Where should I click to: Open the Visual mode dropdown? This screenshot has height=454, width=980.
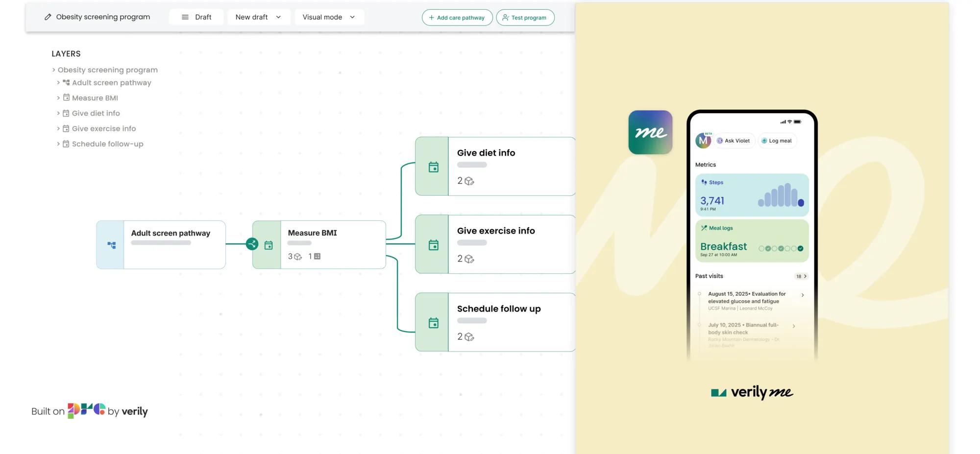coord(329,17)
